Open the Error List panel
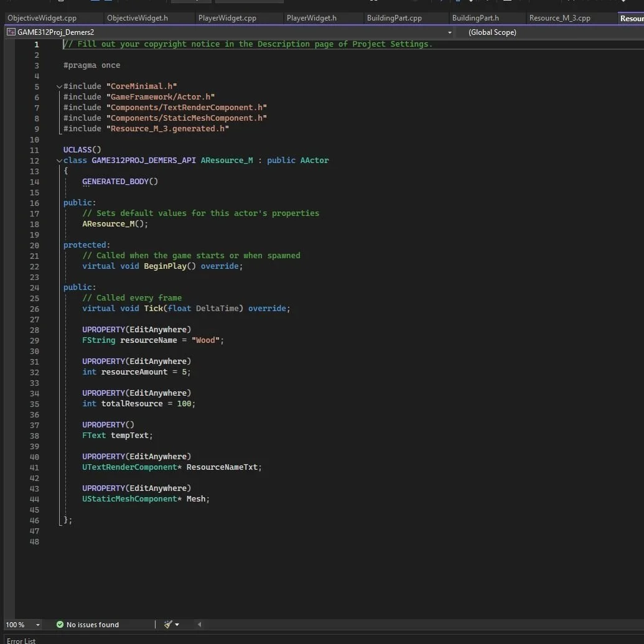The width and height of the screenshot is (644, 644). click(21, 640)
